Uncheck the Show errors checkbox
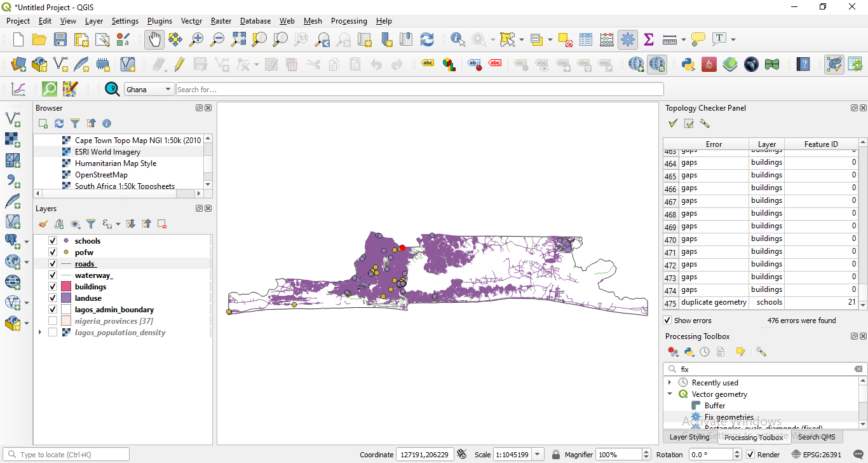The height and width of the screenshot is (463, 868). pyautogui.click(x=667, y=321)
